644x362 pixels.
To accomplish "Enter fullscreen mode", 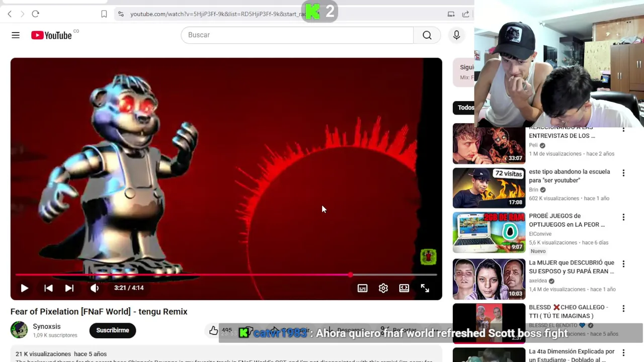I will point(425,288).
